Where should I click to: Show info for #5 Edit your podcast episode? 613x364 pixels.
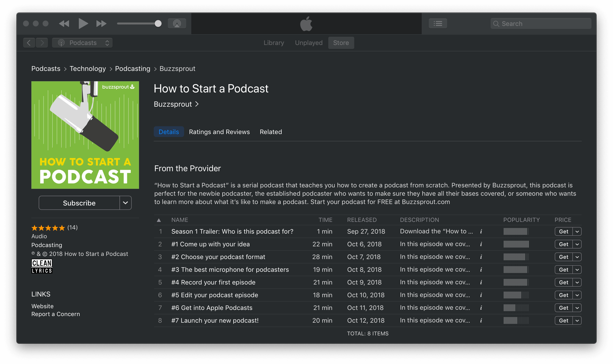click(x=481, y=295)
